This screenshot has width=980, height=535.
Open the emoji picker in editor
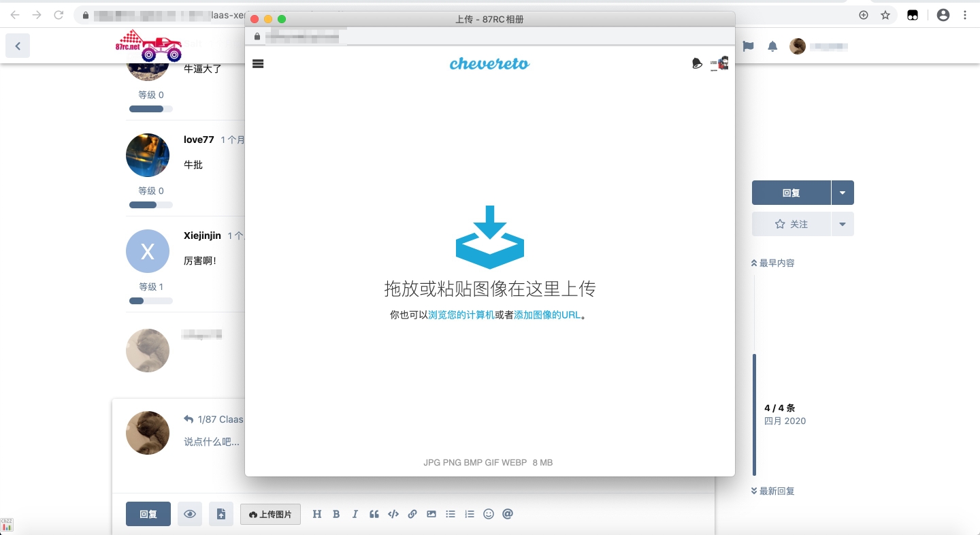point(488,515)
